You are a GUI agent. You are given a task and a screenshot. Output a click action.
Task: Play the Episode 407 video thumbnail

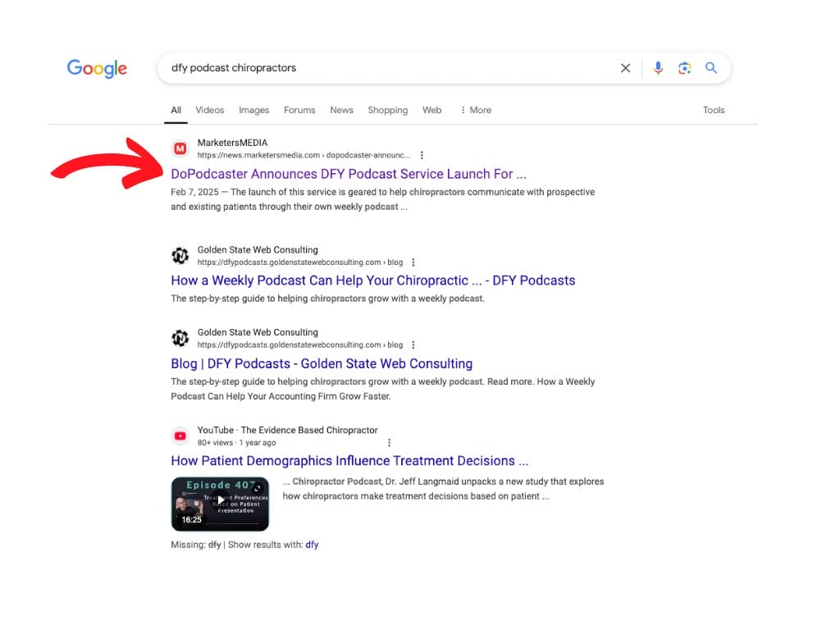click(x=220, y=504)
